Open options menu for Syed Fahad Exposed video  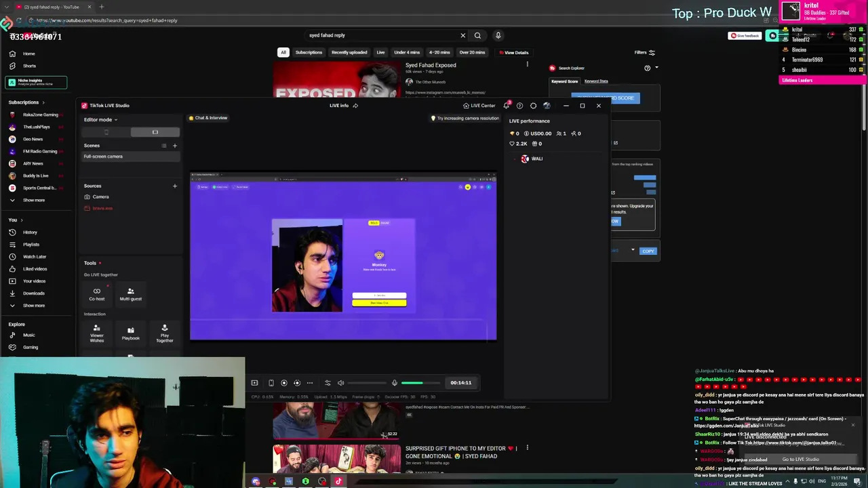[526, 64]
